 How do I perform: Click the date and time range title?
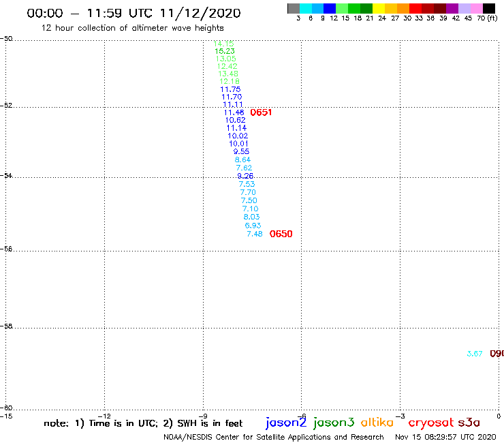pos(133,14)
